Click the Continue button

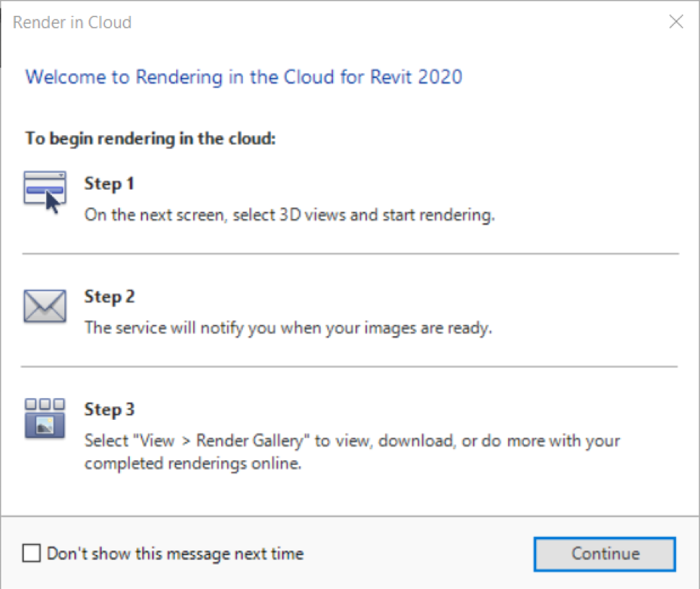tap(605, 554)
